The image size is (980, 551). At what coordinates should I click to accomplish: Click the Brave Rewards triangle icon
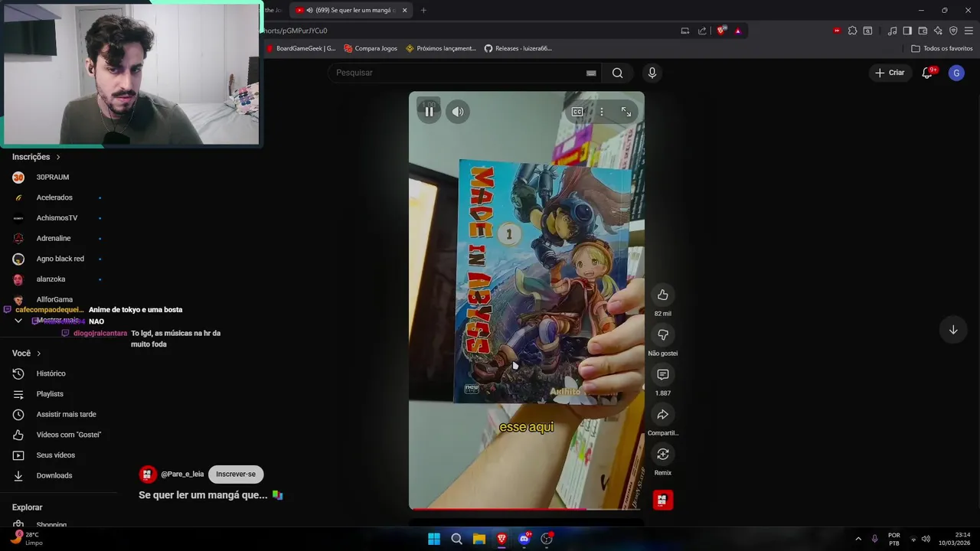tap(738, 31)
